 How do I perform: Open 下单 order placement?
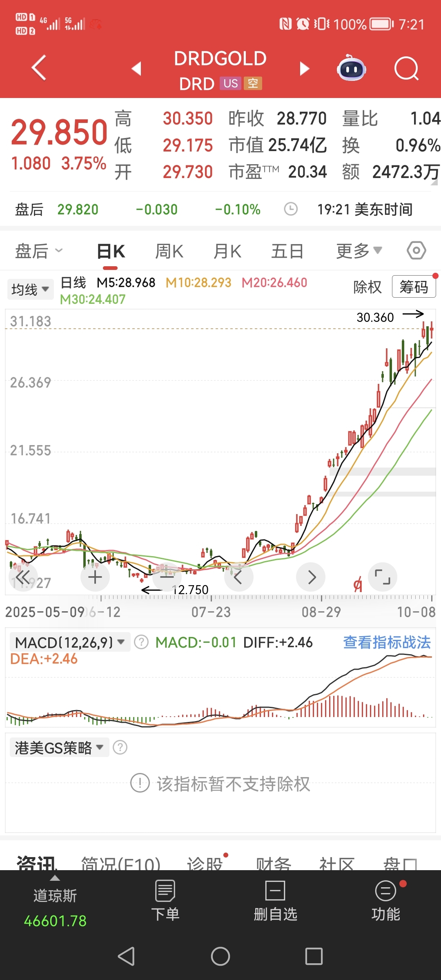(165, 900)
